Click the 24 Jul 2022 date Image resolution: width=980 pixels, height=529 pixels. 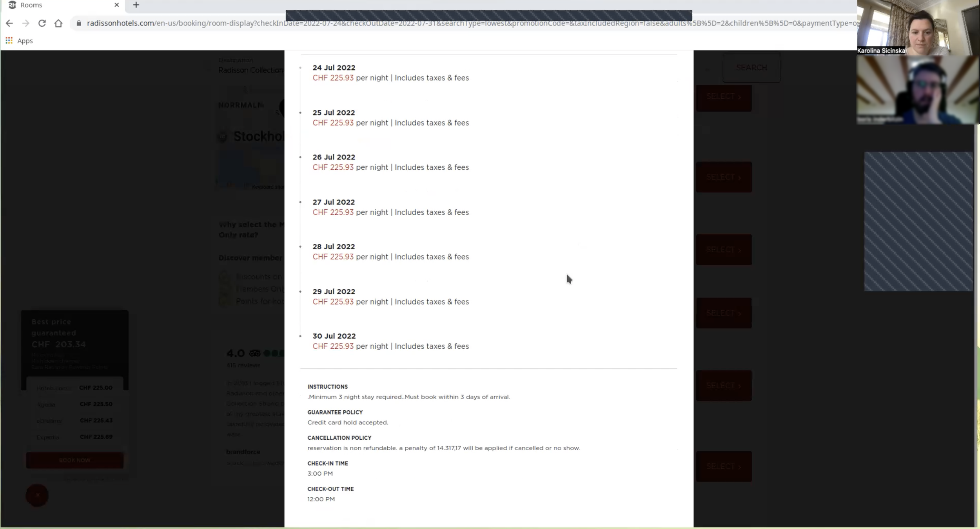(x=334, y=68)
